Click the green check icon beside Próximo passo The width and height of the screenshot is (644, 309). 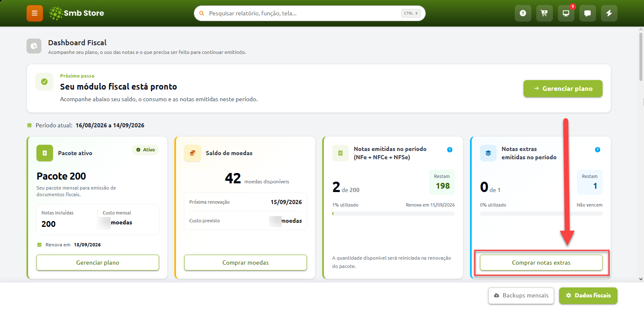click(x=44, y=81)
